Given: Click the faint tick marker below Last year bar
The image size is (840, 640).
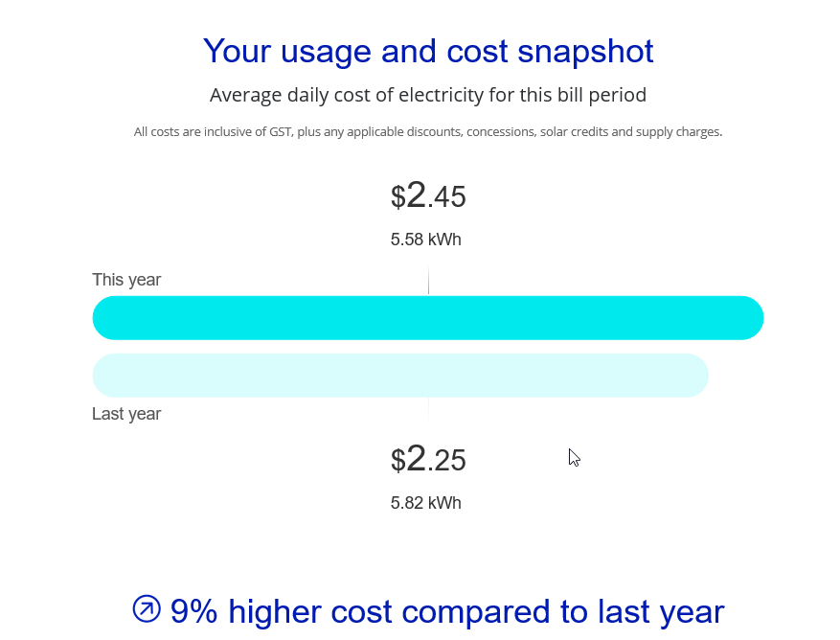Looking at the screenshot, I should coord(428,409).
